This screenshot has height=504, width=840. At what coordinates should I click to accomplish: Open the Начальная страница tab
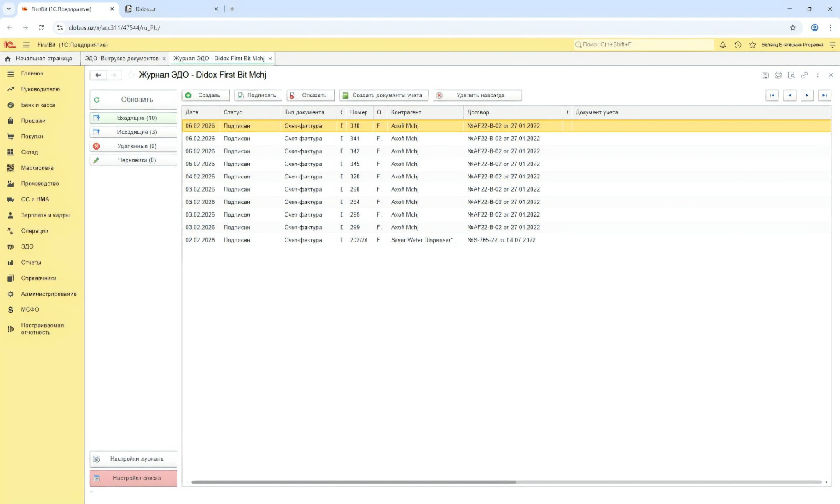(x=40, y=59)
